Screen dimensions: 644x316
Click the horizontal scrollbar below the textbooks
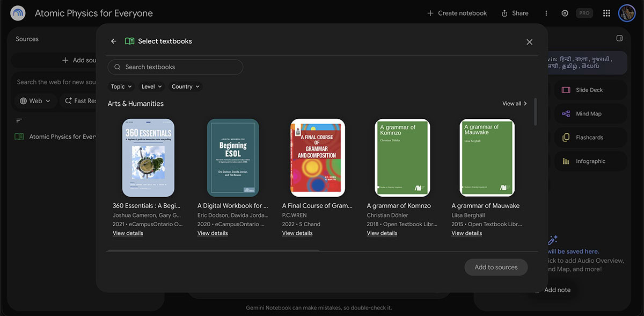[213, 250]
